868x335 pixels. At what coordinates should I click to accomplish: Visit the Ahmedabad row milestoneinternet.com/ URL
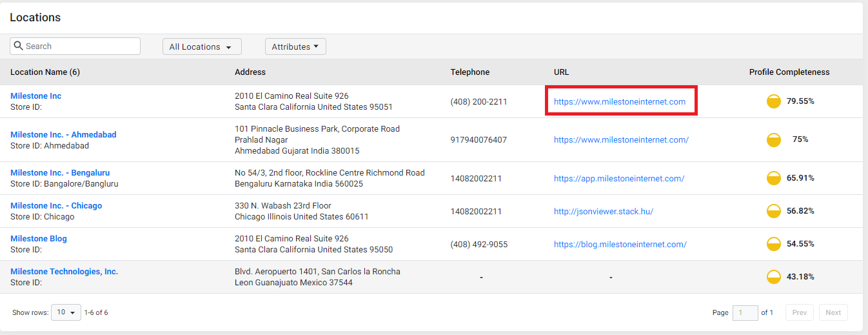621,140
